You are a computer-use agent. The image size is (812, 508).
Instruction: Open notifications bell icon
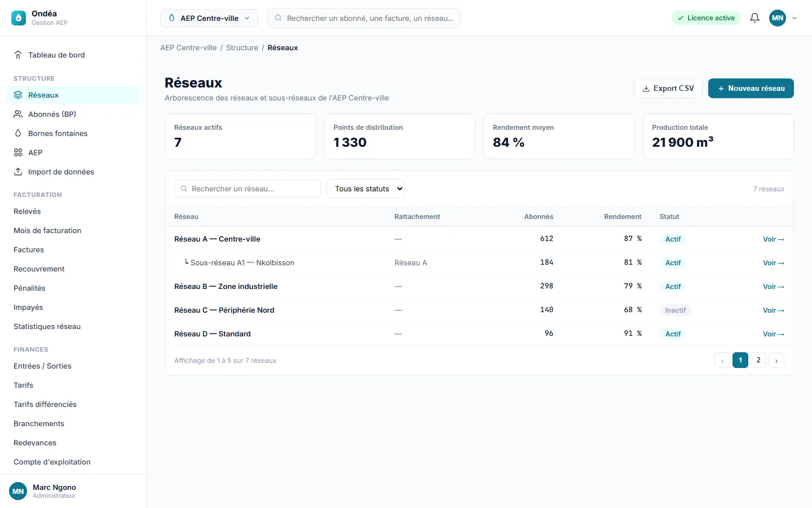coord(754,18)
